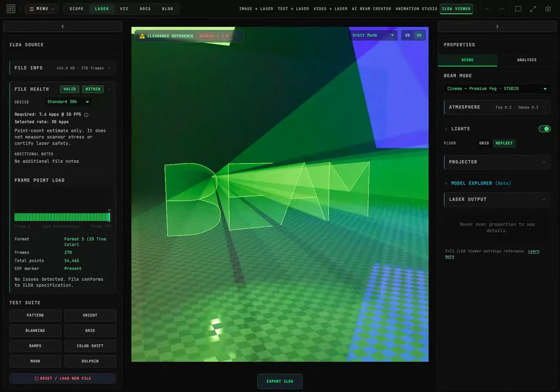The image size is (560, 392).
Task: Click the redo arrow icon
Action: (501, 9)
